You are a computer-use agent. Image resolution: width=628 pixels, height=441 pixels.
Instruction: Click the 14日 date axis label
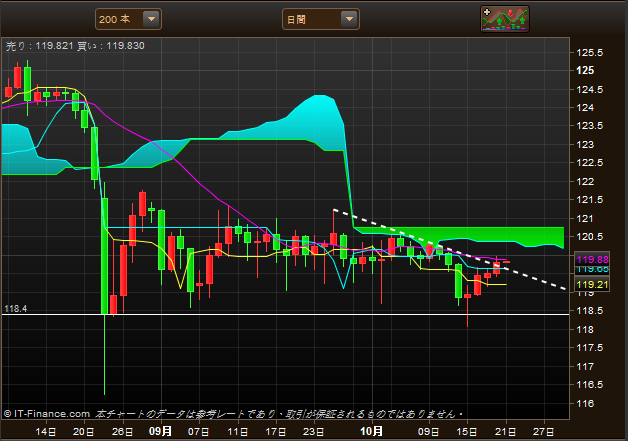click(46, 432)
